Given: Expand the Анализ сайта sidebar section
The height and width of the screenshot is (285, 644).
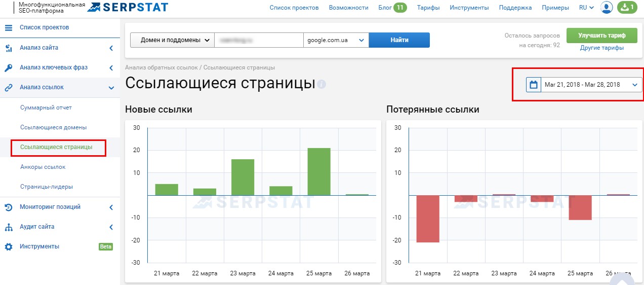Looking at the screenshot, I should [111, 48].
